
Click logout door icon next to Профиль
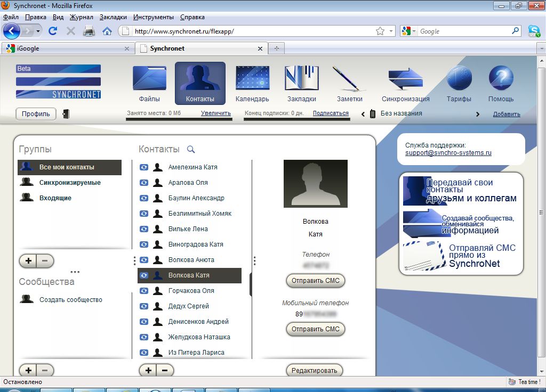click(x=66, y=113)
